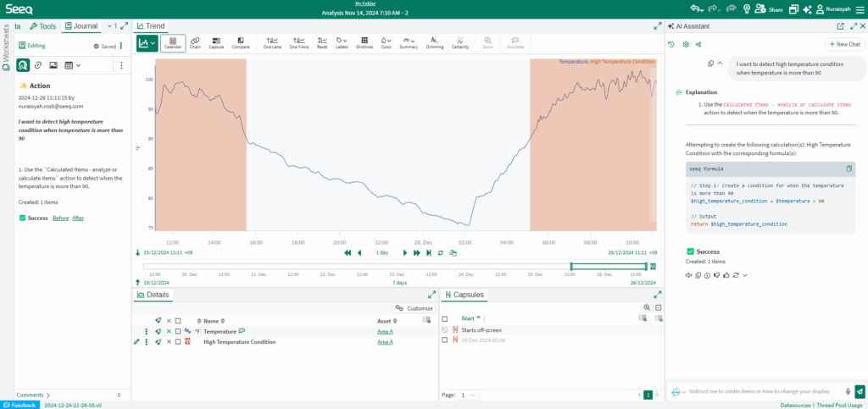Open the Calendar view in trend toolbar
Screen dimensions: 868x409
point(173,43)
